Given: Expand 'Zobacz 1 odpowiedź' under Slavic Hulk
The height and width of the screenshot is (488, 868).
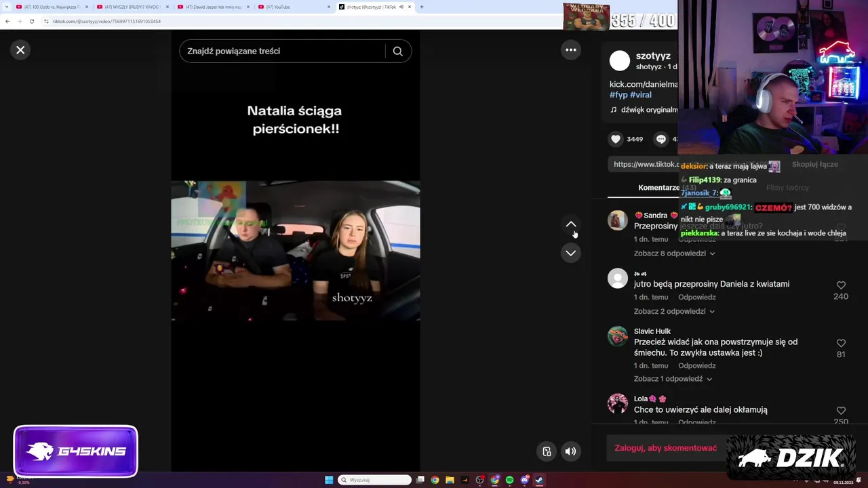Looking at the screenshot, I should point(673,379).
